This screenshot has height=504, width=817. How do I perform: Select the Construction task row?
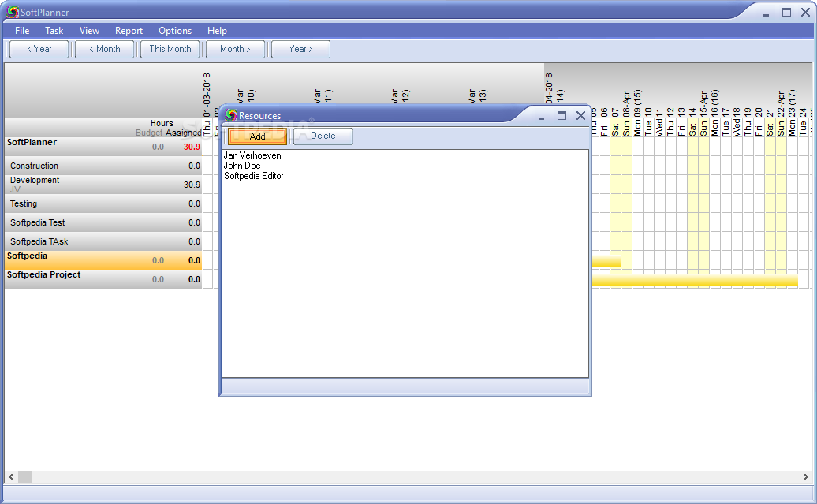pyautogui.click(x=103, y=166)
